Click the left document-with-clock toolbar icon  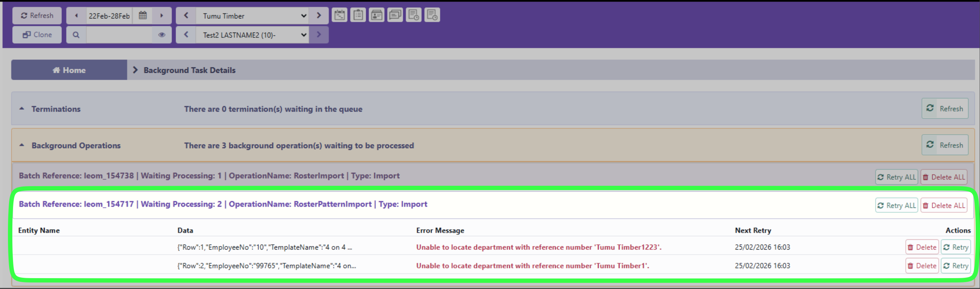(x=414, y=15)
